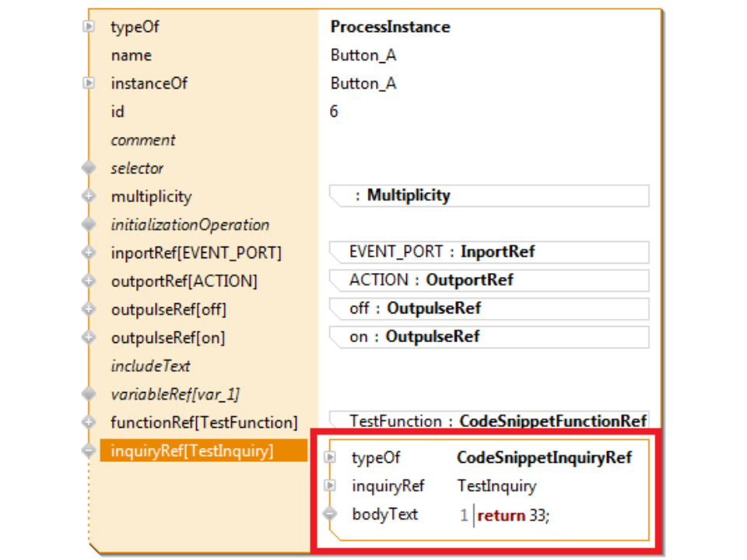
Task: Click the minus diamond icon beside bodyText
Action: click(330, 514)
